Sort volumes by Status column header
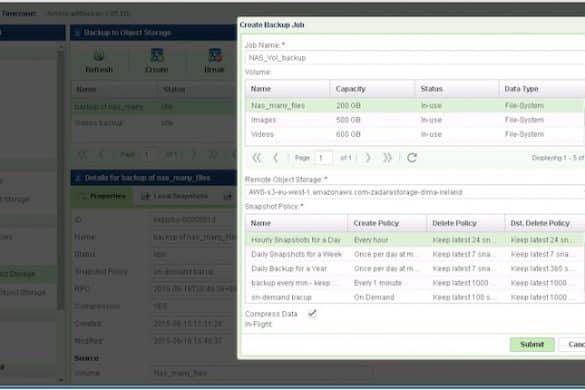 pyautogui.click(x=457, y=89)
